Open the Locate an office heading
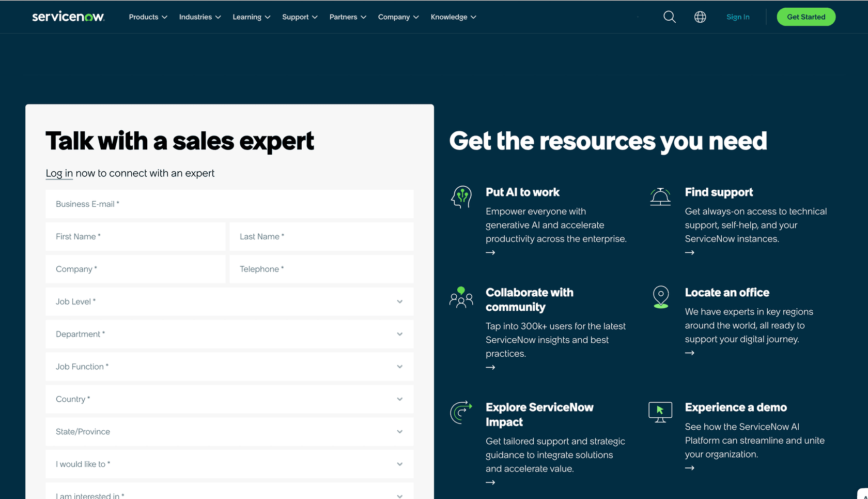The image size is (868, 499). coord(727,293)
